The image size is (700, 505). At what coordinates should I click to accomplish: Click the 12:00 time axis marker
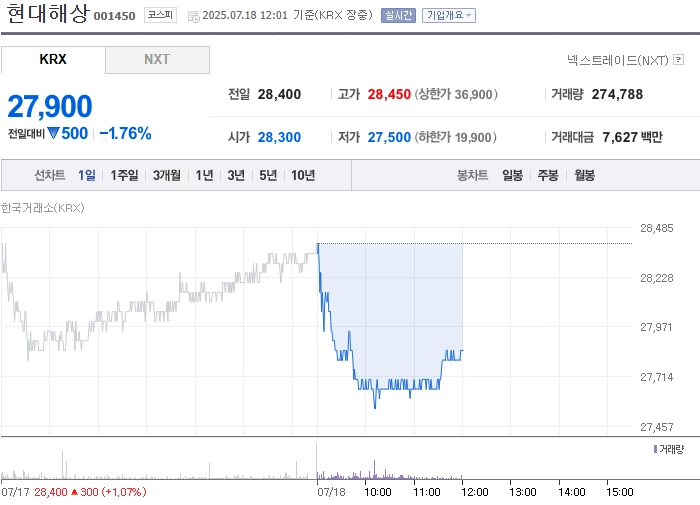pyautogui.click(x=475, y=492)
